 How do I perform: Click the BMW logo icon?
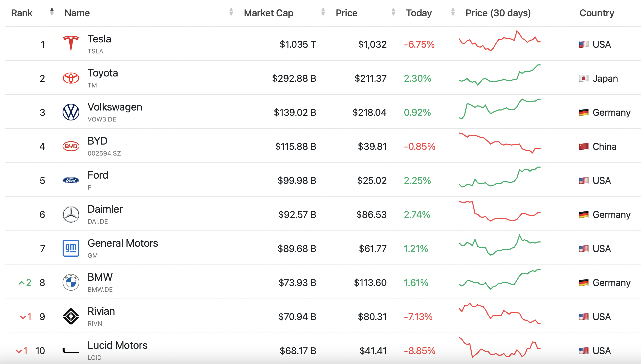tap(71, 282)
